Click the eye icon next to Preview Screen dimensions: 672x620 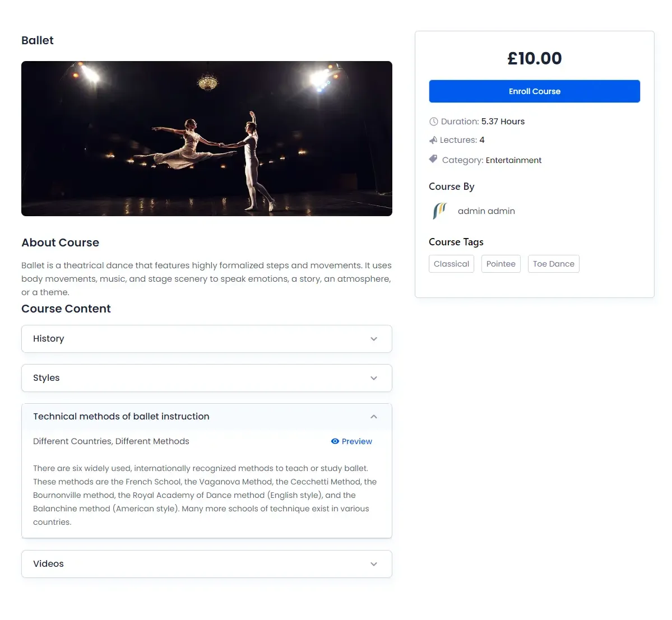(335, 441)
